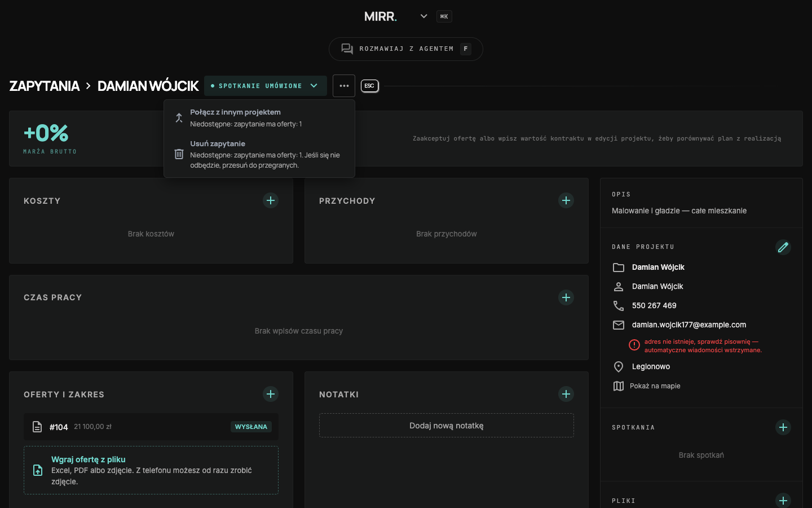Click the Legionowo location text
The height and width of the screenshot is (508, 812).
651,366
